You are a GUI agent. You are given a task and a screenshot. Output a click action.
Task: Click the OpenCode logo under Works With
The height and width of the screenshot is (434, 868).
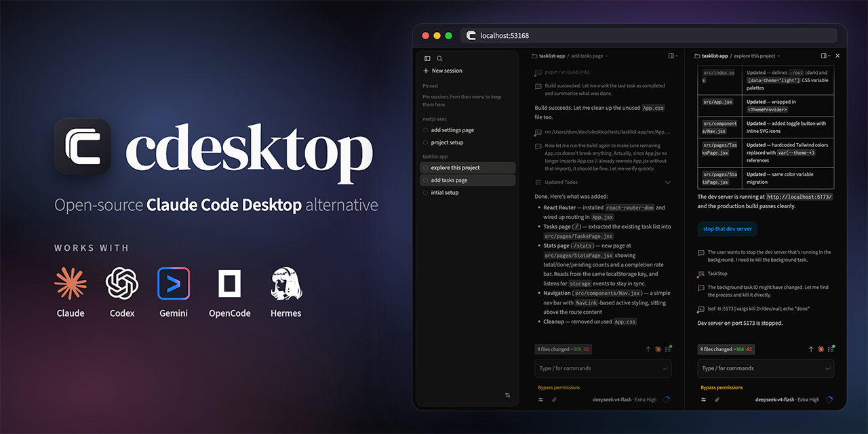point(229,283)
